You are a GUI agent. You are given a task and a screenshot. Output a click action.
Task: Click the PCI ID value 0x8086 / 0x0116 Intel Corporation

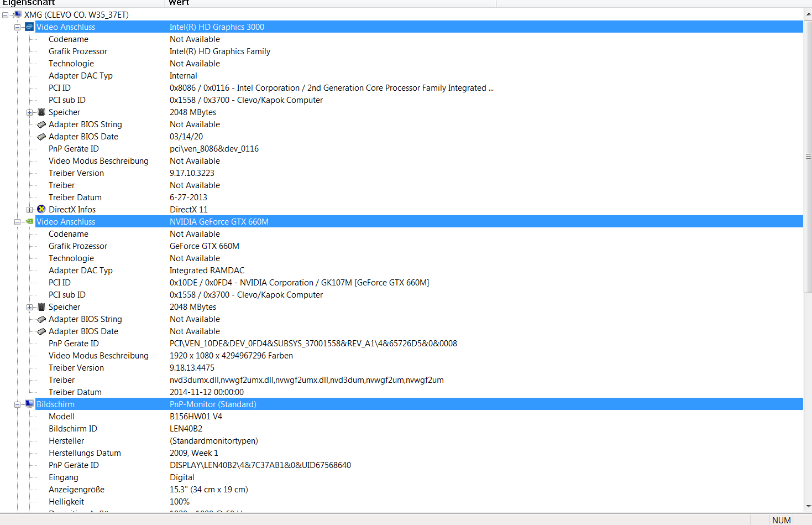coord(332,88)
